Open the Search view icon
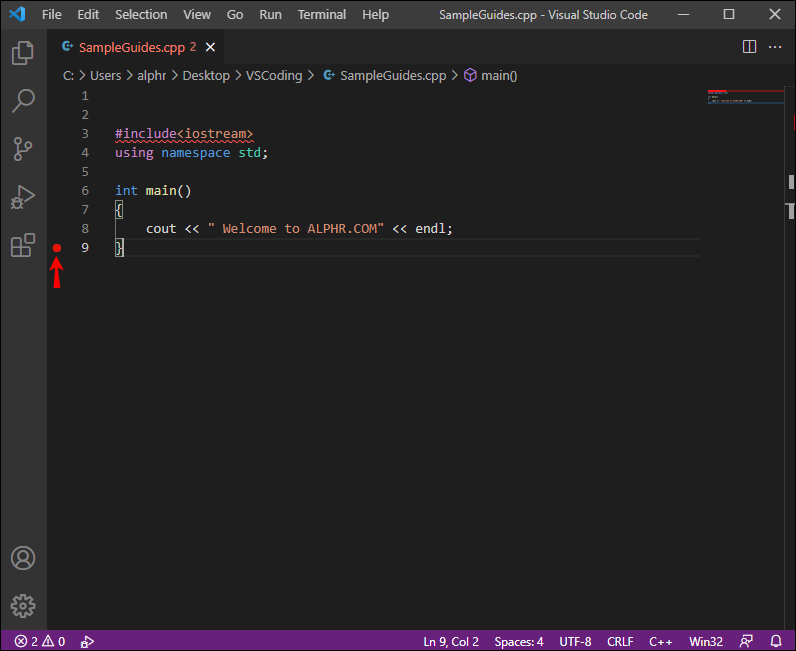 click(23, 101)
